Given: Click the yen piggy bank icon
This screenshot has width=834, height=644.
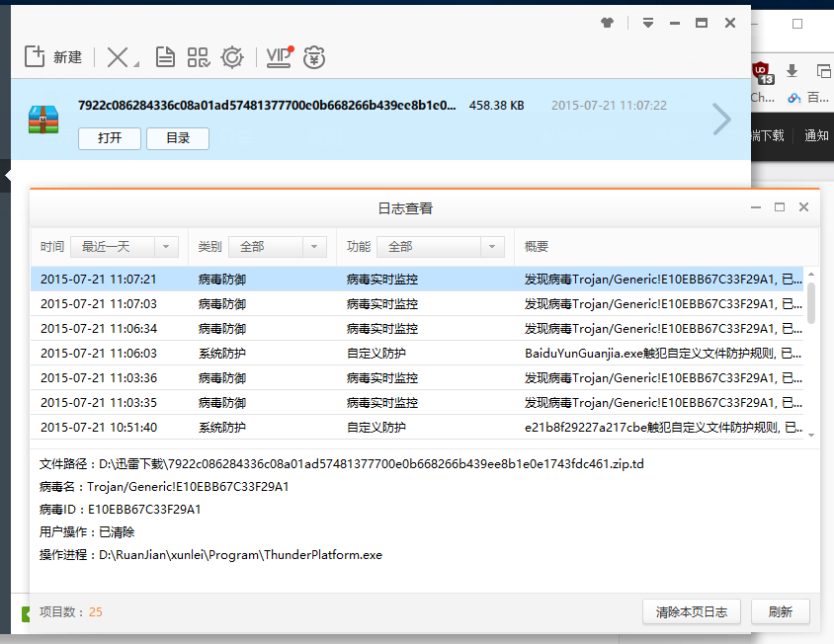Looking at the screenshot, I should [x=314, y=57].
